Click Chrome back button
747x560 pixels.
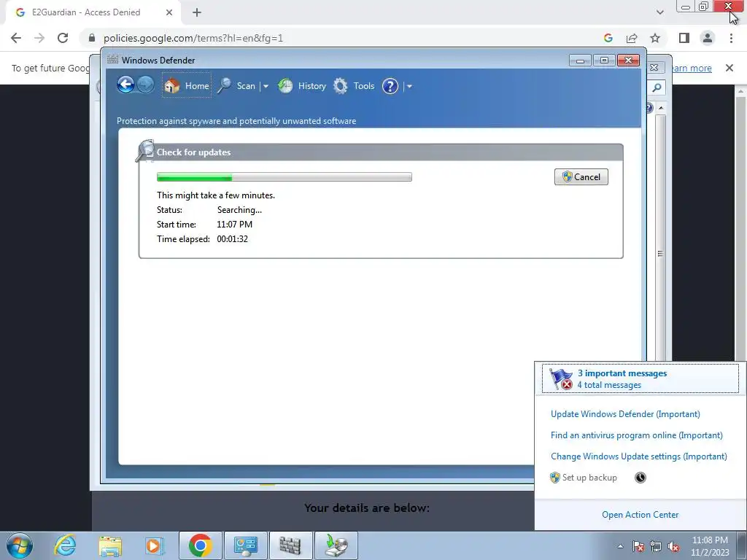(16, 38)
